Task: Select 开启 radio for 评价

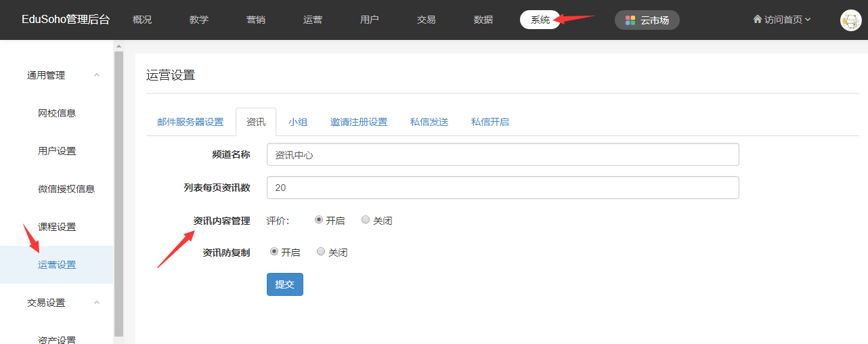Action: [x=319, y=220]
